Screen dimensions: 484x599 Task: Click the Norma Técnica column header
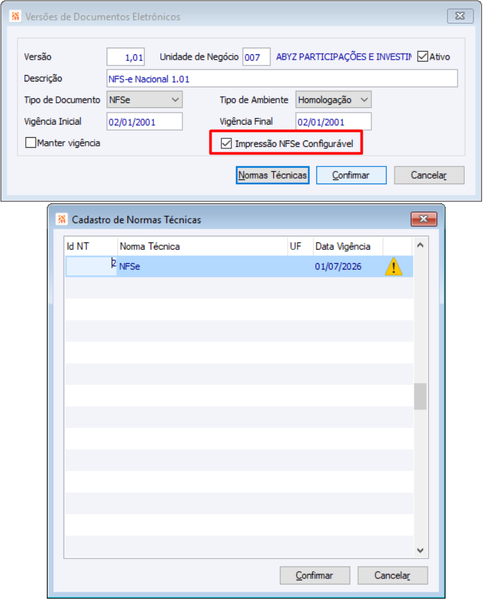pos(202,246)
